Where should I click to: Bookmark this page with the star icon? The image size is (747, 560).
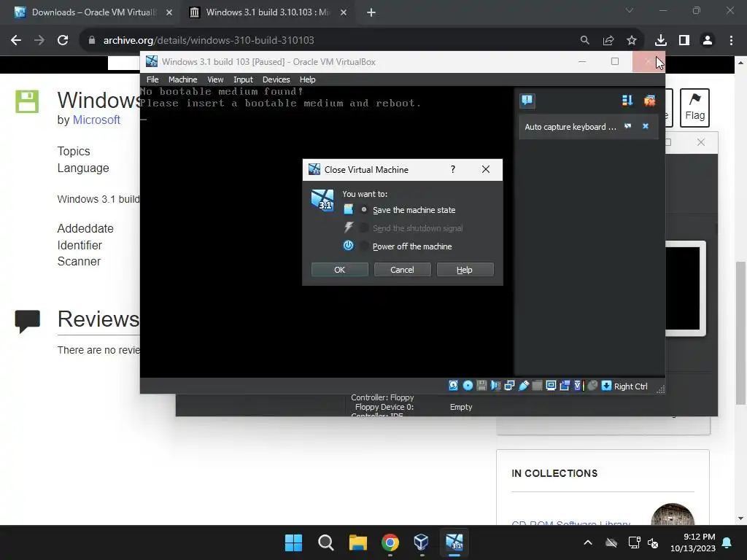point(631,40)
